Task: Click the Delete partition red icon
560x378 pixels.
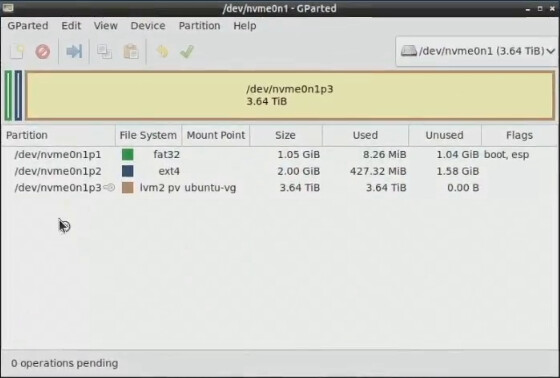Action: click(x=42, y=52)
